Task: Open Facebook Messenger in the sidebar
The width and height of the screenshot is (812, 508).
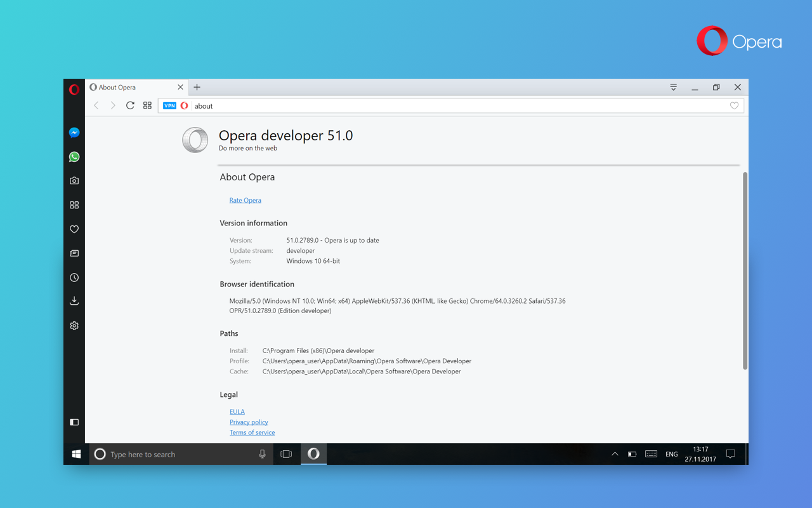Action: click(x=74, y=133)
